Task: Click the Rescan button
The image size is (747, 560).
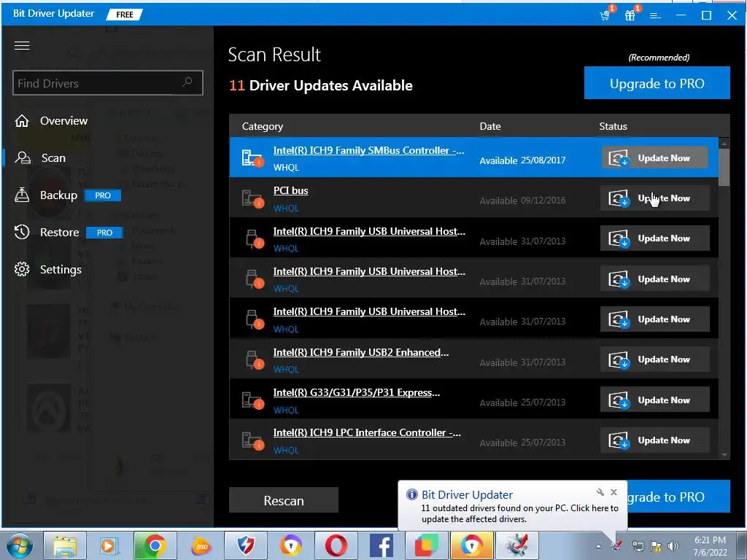Action: point(284,500)
